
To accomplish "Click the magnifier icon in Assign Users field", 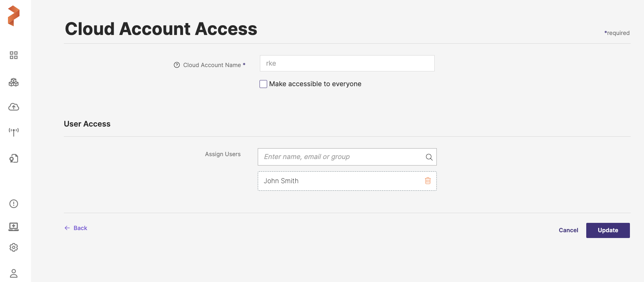I will coord(429,157).
